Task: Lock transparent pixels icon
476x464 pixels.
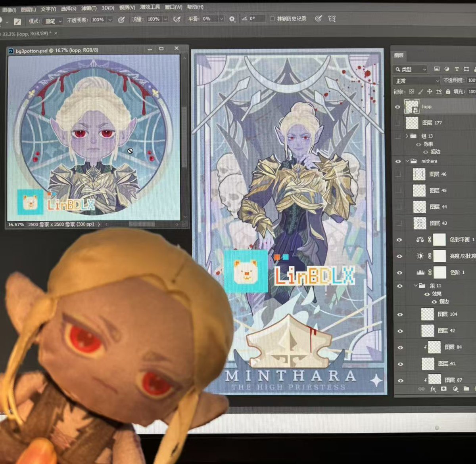Action: (x=411, y=92)
